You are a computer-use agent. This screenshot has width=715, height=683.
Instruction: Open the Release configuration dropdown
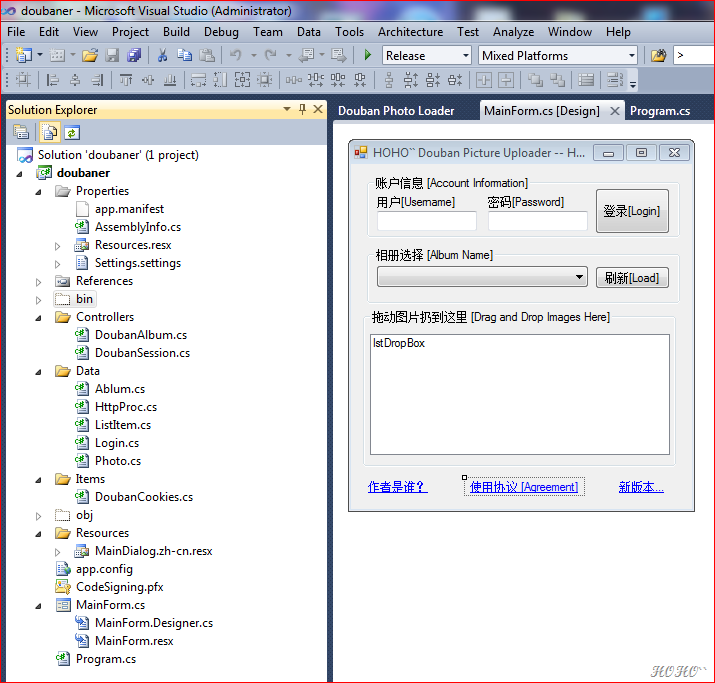click(466, 56)
